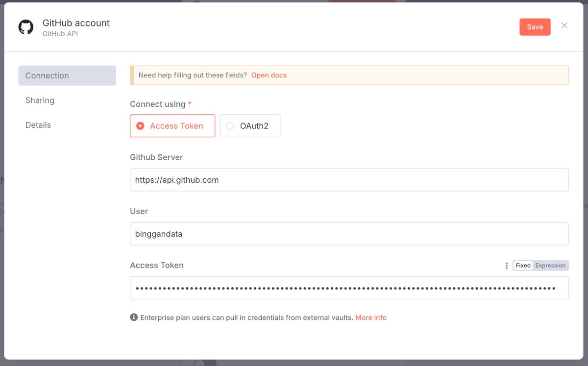The image size is (588, 366).
Task: Select the Access Token connect method
Action: click(172, 126)
